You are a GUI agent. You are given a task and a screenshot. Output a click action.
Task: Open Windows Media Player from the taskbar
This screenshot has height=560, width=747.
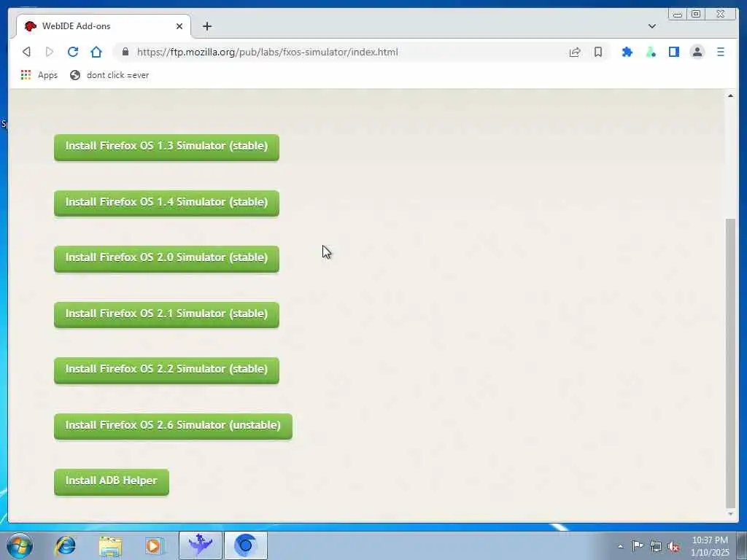tap(153, 545)
